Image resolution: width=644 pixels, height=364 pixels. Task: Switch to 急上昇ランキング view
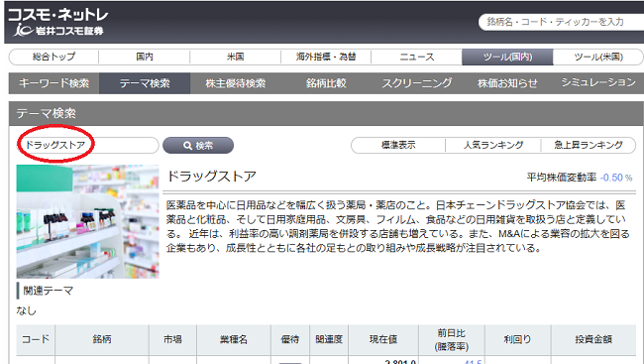[589, 145]
